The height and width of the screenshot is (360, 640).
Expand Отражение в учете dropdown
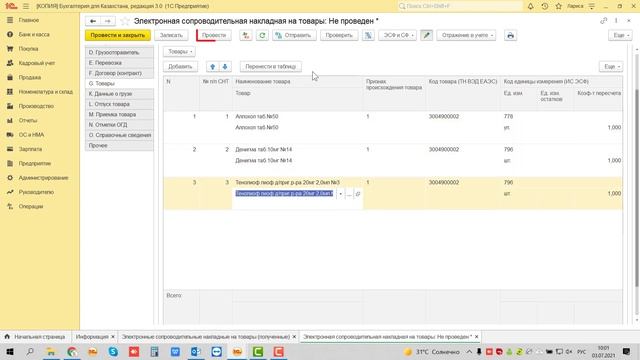[x=466, y=36]
